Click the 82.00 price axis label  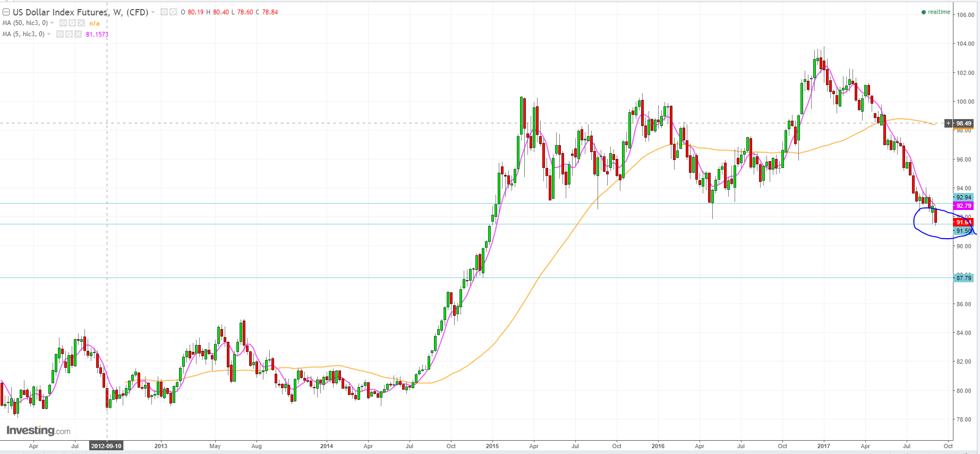(x=964, y=361)
